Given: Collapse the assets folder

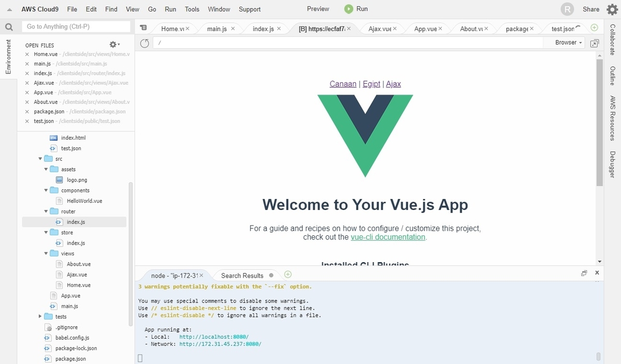Looking at the screenshot, I should (x=46, y=169).
